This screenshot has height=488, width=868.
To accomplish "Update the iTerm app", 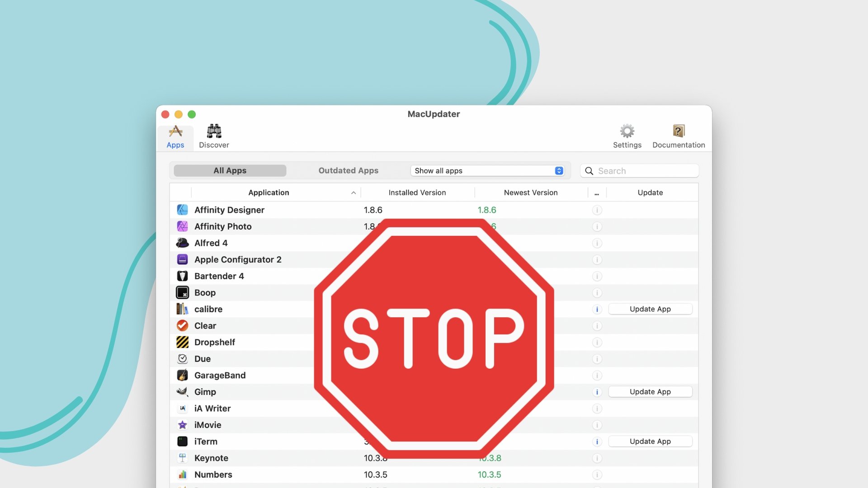I will click(650, 441).
